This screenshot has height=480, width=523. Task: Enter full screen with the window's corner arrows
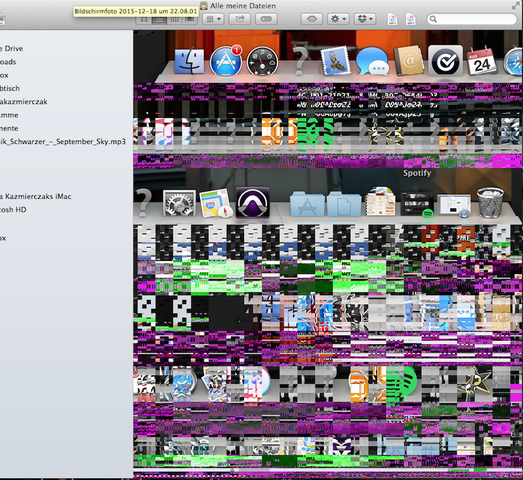pos(515,6)
